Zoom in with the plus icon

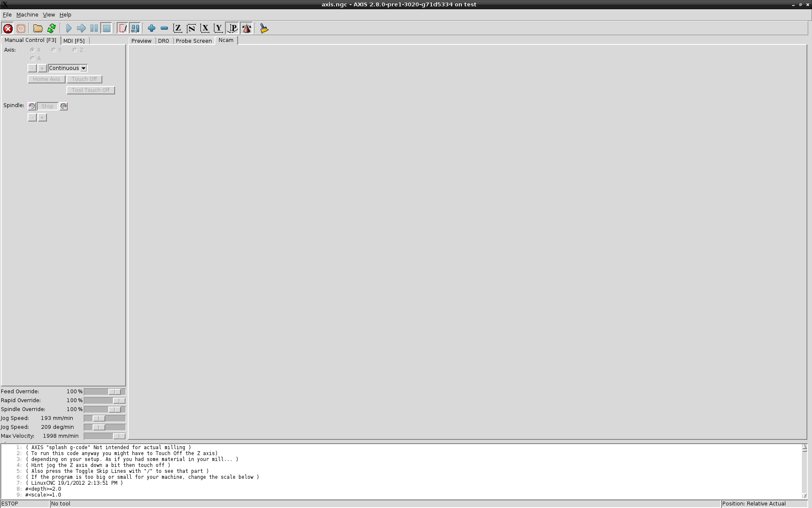[x=151, y=28]
